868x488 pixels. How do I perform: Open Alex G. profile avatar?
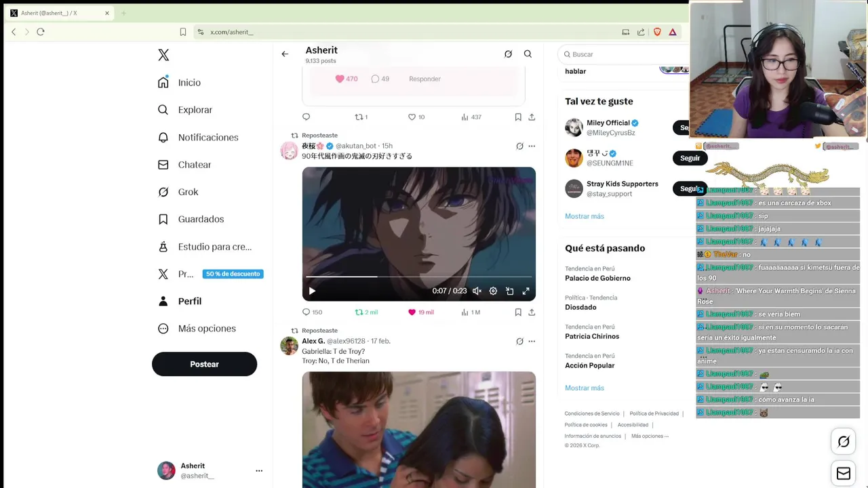tap(290, 346)
